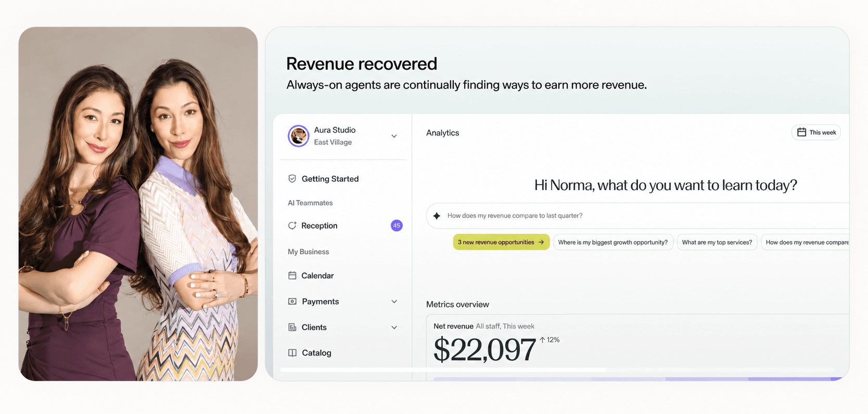The width and height of the screenshot is (868, 414).
Task: Choose How does my revenue compare chip
Action: coord(805,242)
